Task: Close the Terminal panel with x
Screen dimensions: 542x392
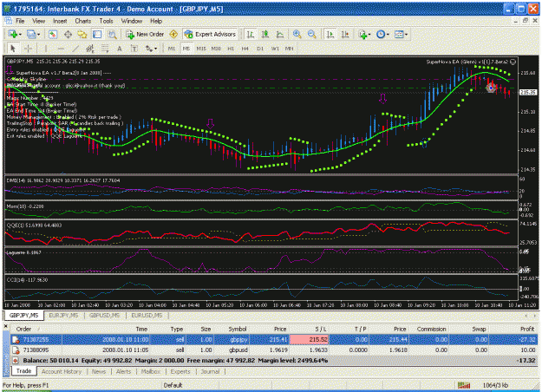Action: pos(5,326)
